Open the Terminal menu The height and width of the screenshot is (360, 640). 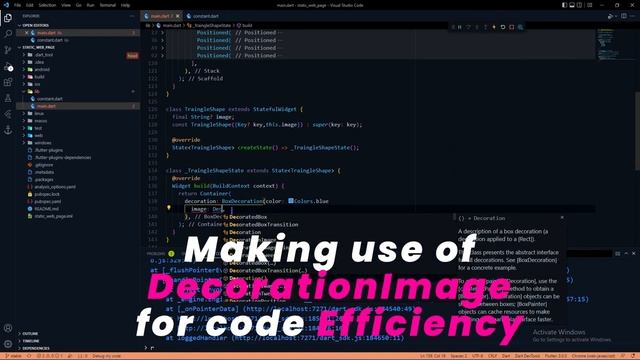[x=107, y=5]
